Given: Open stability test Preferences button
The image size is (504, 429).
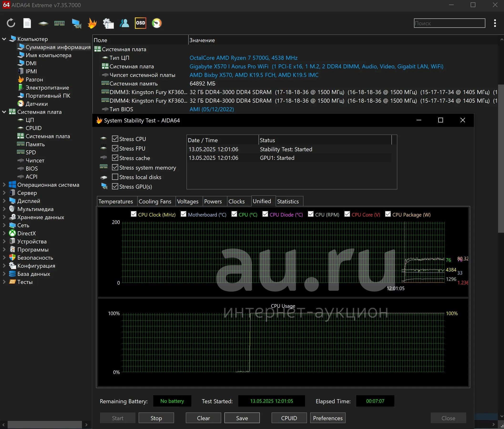Looking at the screenshot, I should pos(328,418).
